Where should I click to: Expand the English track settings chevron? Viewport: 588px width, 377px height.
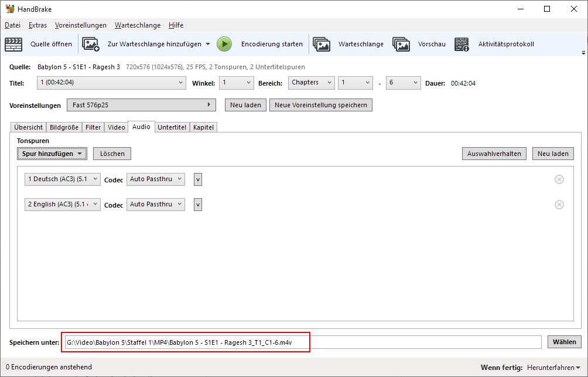click(198, 205)
